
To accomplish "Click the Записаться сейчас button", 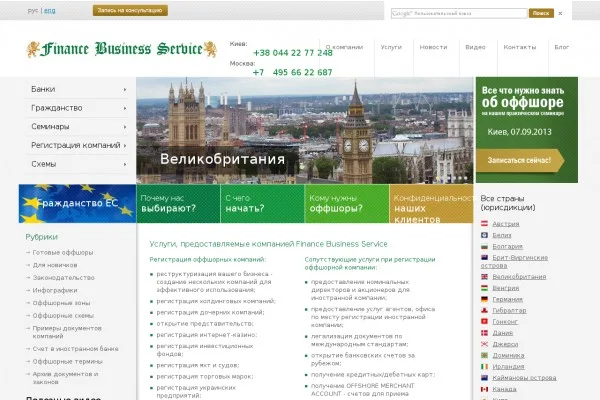I will coord(520,160).
